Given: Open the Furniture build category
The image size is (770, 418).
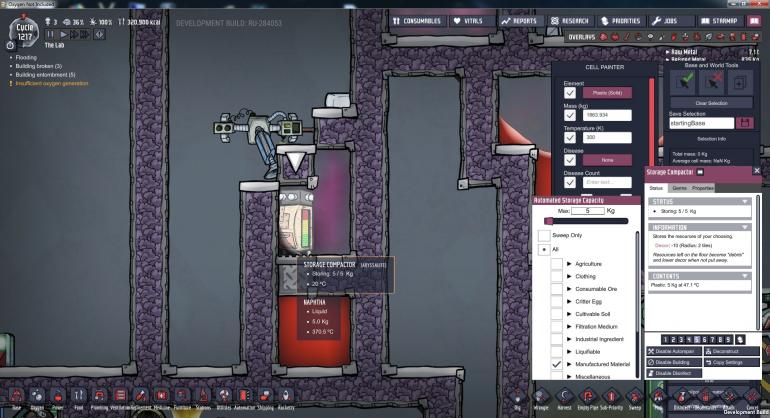Looking at the screenshot, I should tap(182, 396).
